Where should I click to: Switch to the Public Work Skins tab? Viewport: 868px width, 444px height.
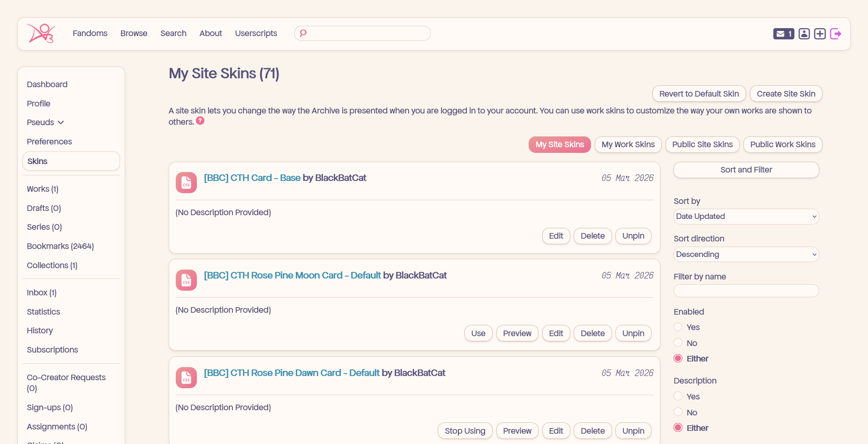tap(783, 144)
